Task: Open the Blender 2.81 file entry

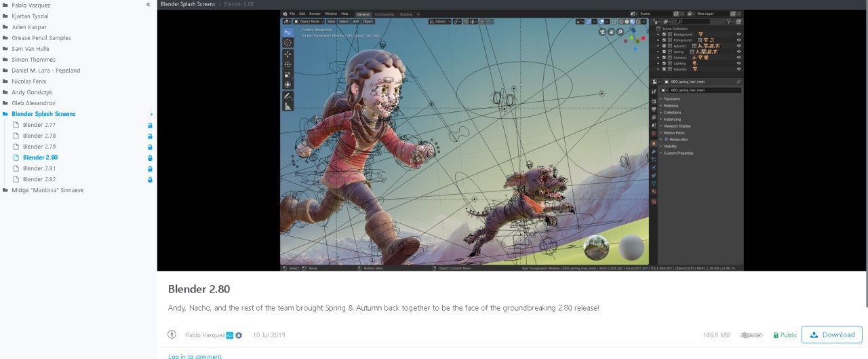Action: pos(39,168)
